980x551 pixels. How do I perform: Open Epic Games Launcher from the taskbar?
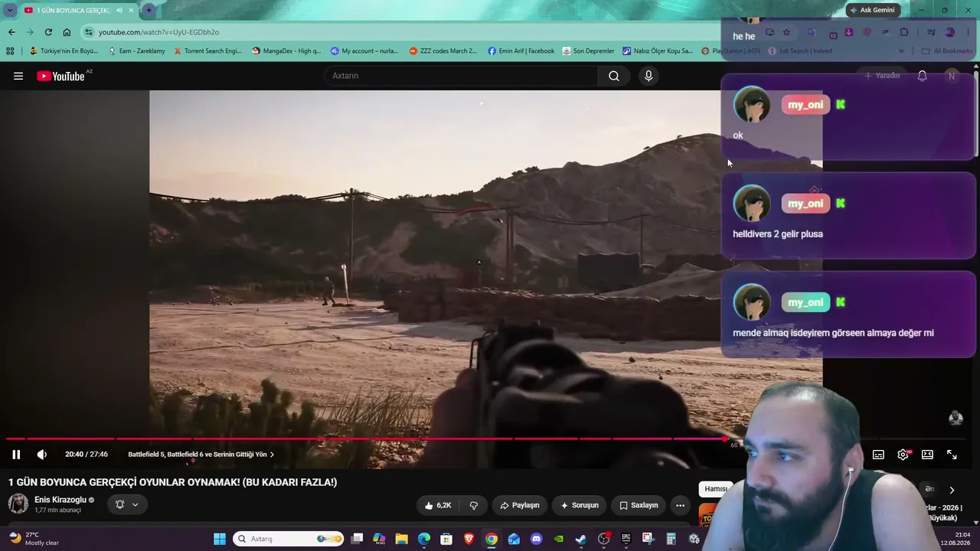(626, 539)
